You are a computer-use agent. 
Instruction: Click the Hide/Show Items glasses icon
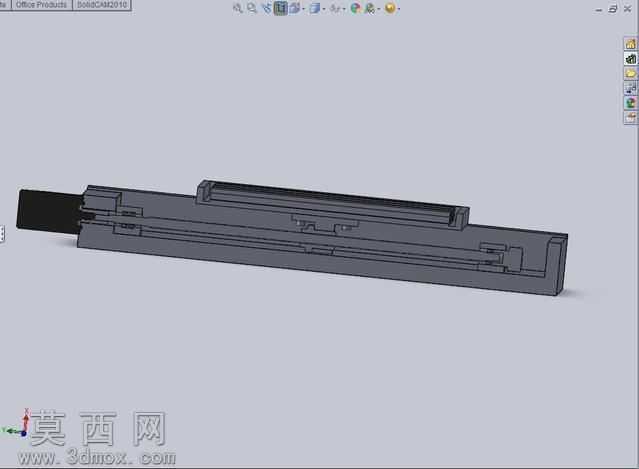(335, 8)
